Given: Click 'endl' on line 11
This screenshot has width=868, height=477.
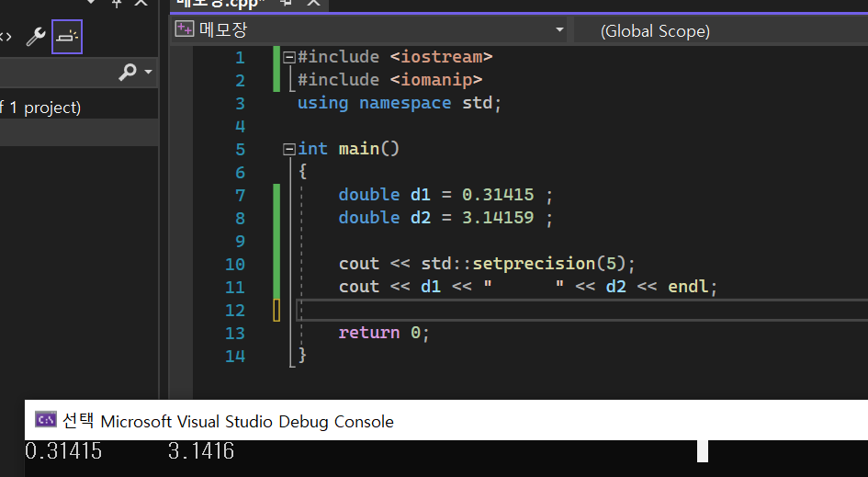Looking at the screenshot, I should pos(688,287).
